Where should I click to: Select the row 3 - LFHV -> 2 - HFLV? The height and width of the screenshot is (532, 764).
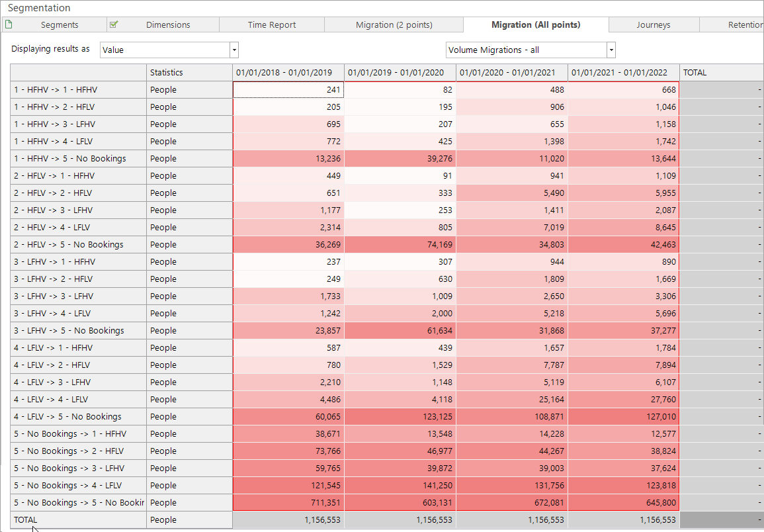pyautogui.click(x=79, y=279)
